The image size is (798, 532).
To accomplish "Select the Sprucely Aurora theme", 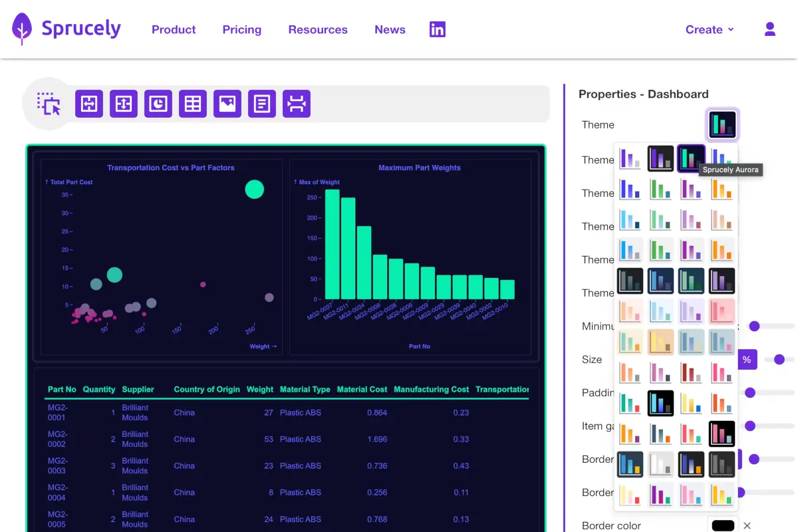I will coord(691,158).
